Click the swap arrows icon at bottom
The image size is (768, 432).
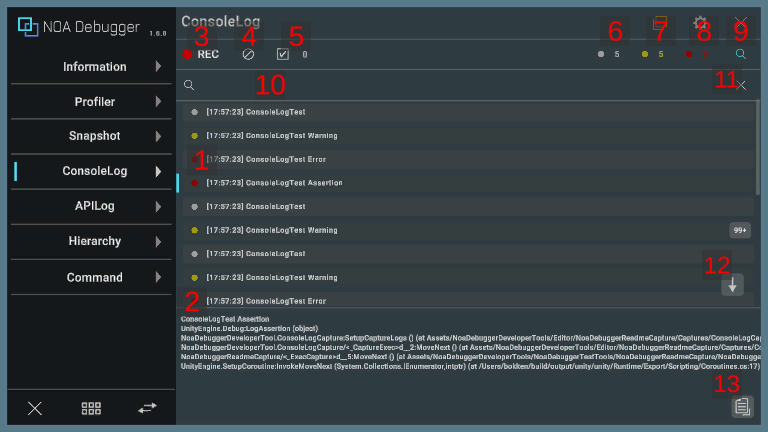point(147,408)
